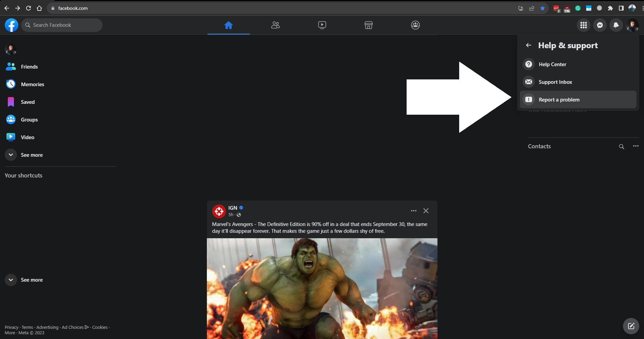Open the Menu grid icon

pos(584,25)
